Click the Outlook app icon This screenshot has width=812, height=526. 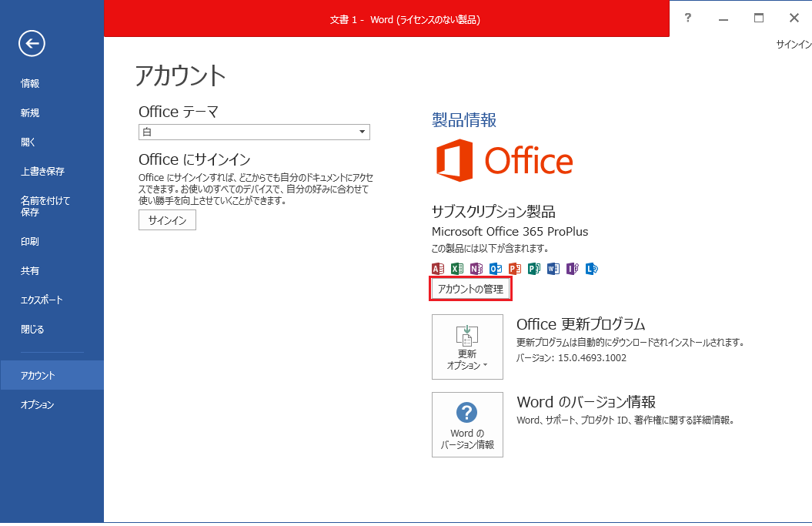[496, 269]
